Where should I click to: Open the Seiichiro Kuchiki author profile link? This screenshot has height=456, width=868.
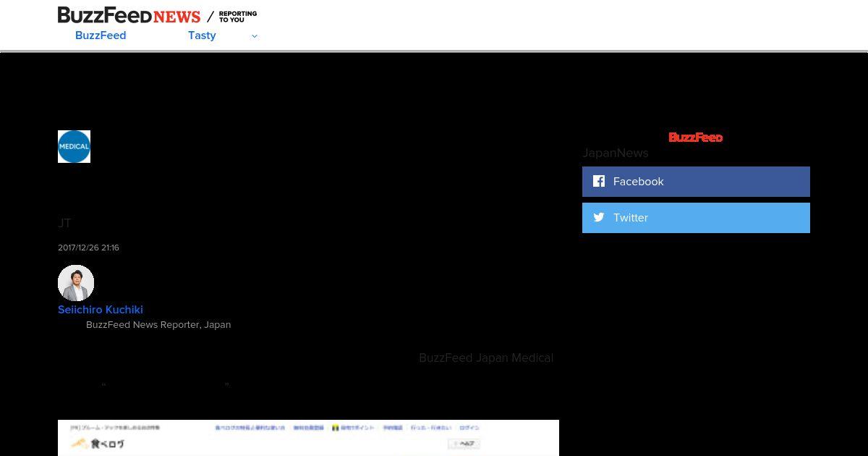(101, 309)
